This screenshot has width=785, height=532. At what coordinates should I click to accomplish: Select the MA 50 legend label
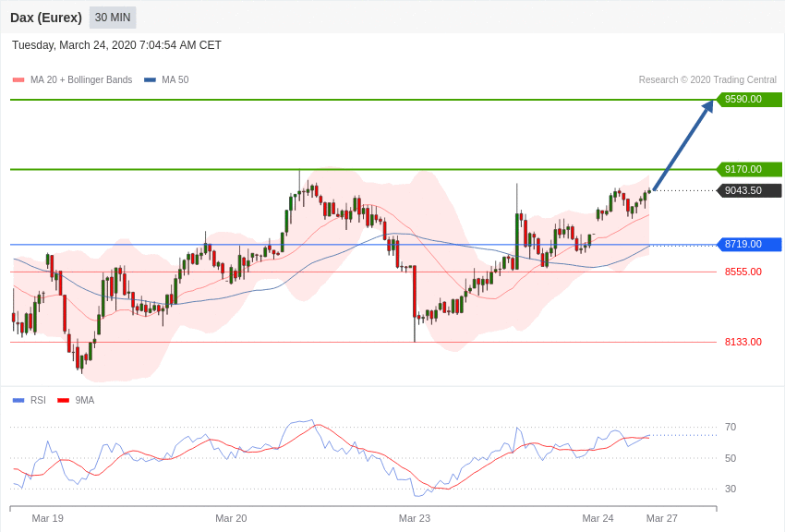175,80
